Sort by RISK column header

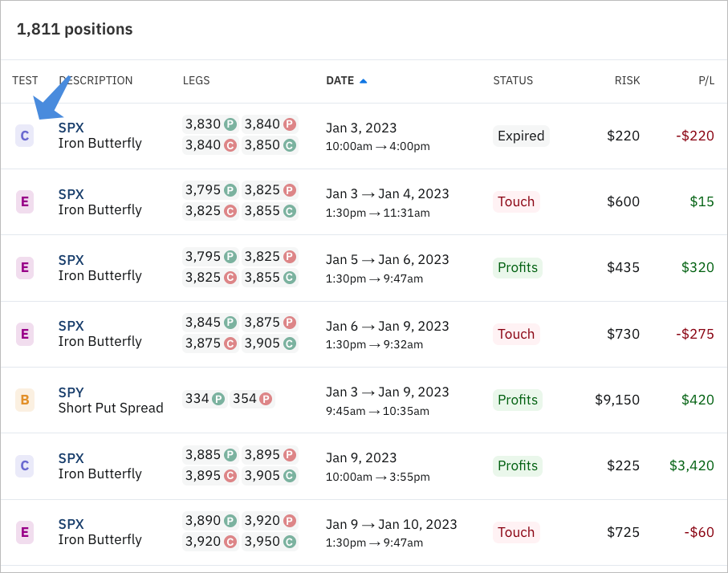pyautogui.click(x=627, y=81)
